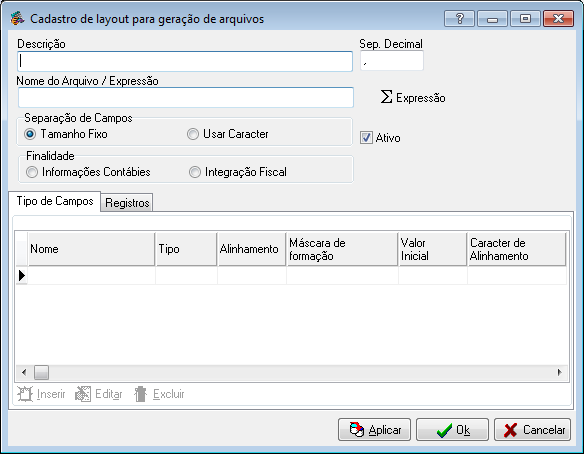Select the Tamanho Fixo radio option
The width and height of the screenshot is (584, 454).
pos(30,134)
